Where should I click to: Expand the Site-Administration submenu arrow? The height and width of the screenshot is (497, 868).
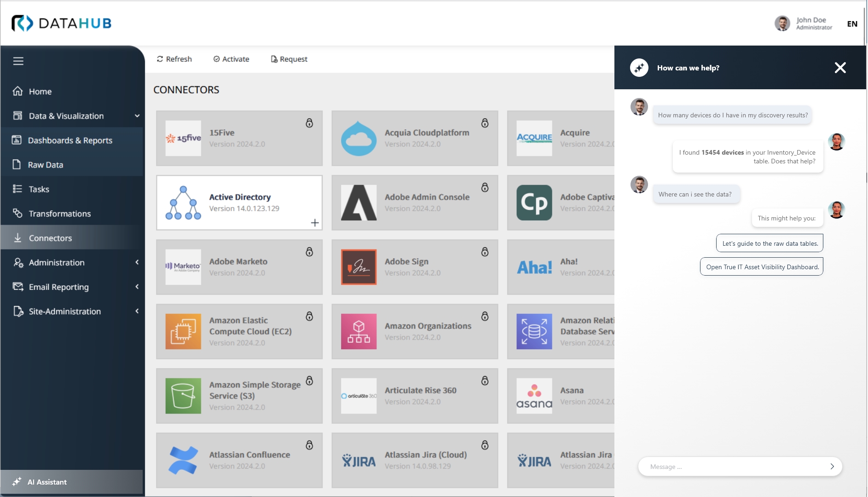(137, 311)
